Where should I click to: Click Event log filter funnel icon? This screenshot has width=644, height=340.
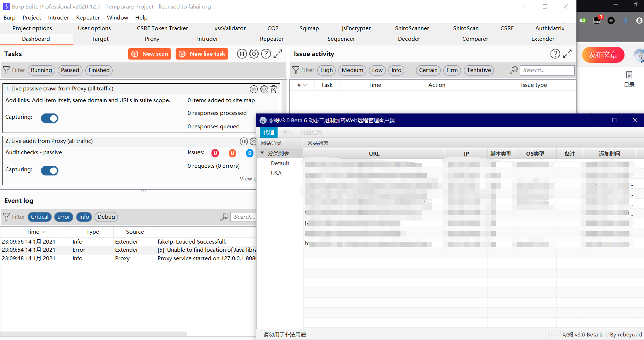pos(6,217)
